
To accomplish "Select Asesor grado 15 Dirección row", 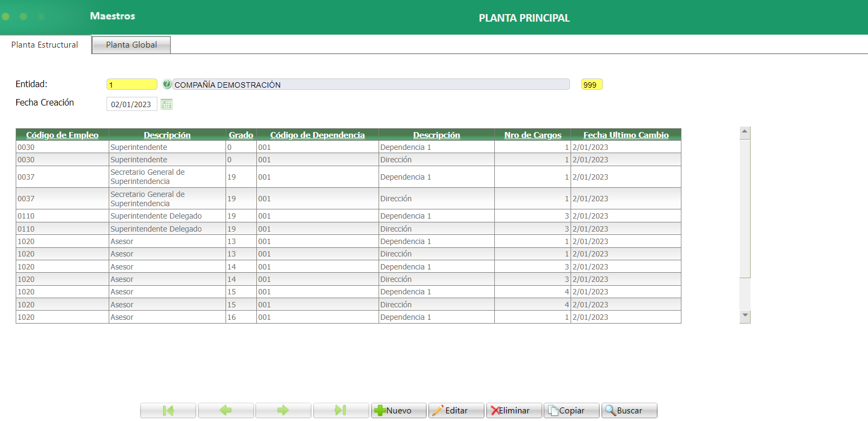I will (x=348, y=305).
